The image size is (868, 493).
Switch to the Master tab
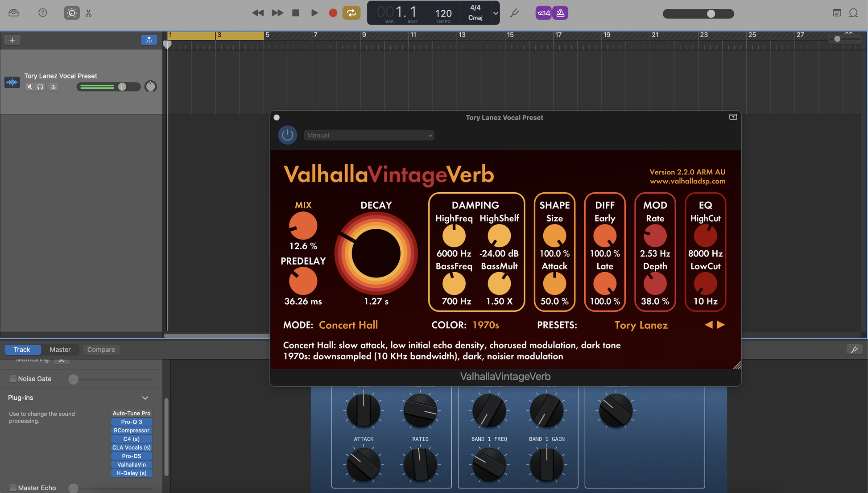60,349
